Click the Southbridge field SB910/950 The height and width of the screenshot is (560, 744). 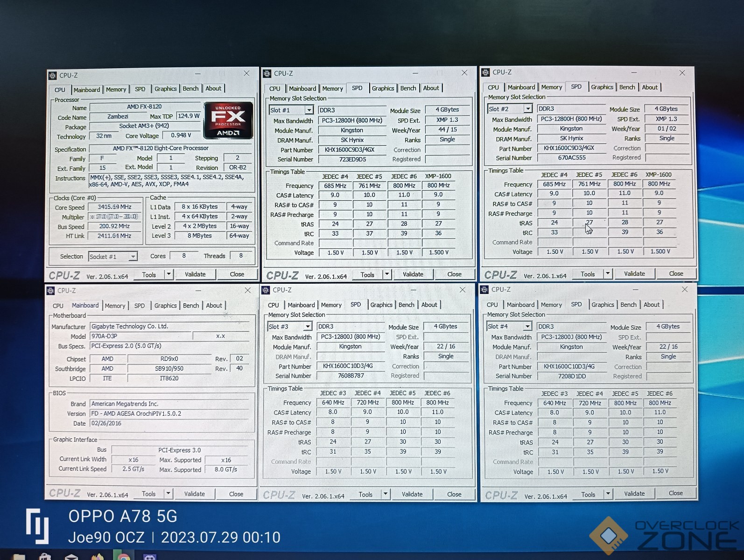tap(169, 369)
